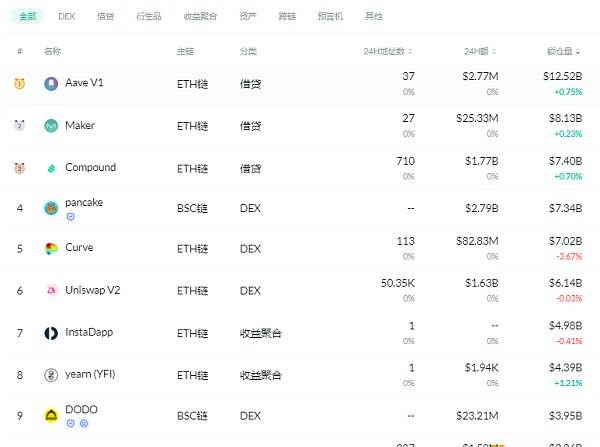Switch to the 其他 category tab
The image size is (600, 447).
coord(373,16)
